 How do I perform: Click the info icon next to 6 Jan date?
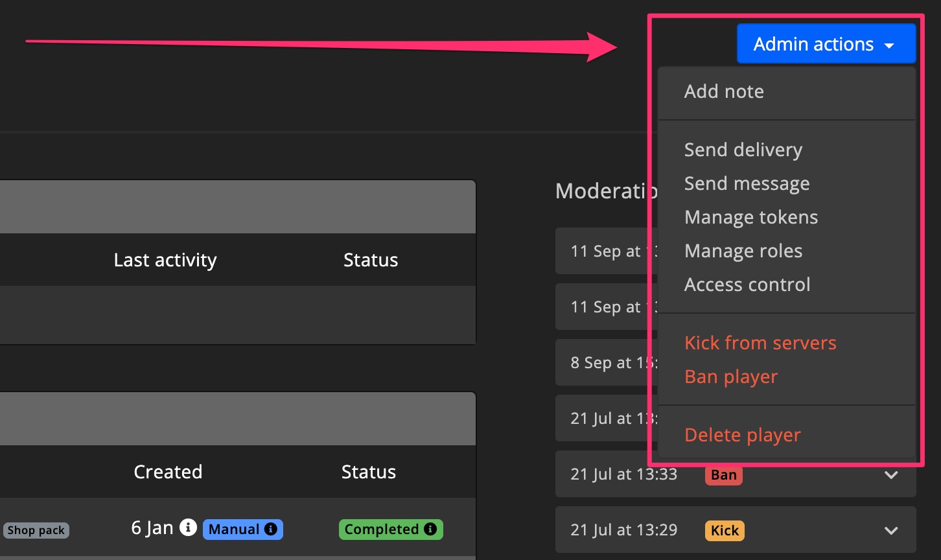tap(188, 528)
